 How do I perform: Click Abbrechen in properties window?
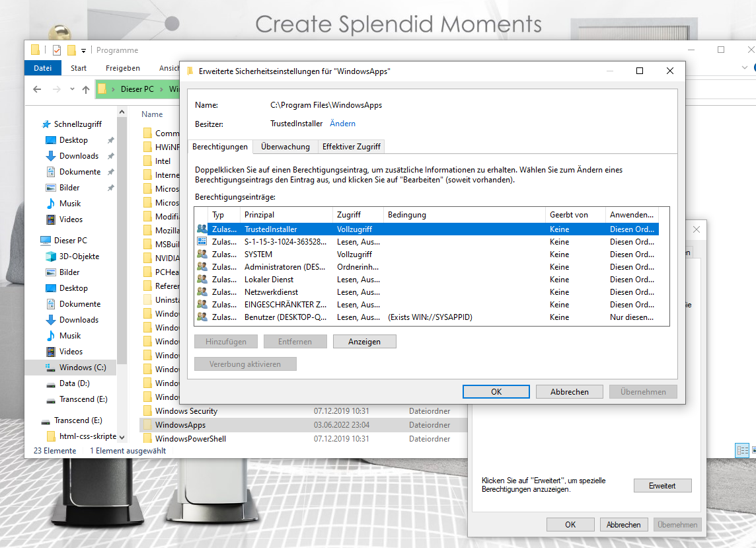pyautogui.click(x=623, y=524)
